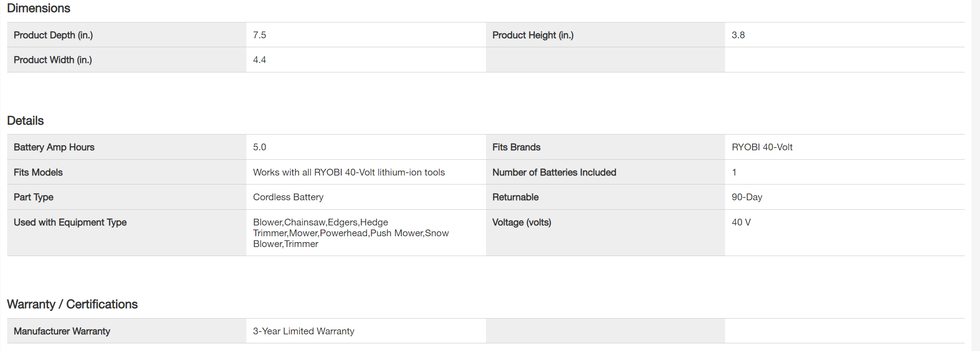This screenshot has height=351, width=980.
Task: Select Number of Batteries Included label
Action: tap(554, 172)
